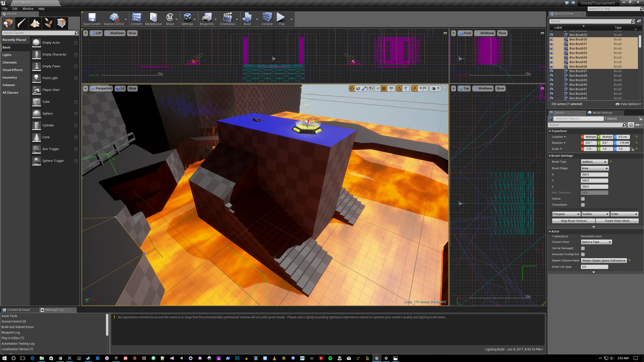Open Spotify from the taskbar
This screenshot has height=362, width=644.
330,358
